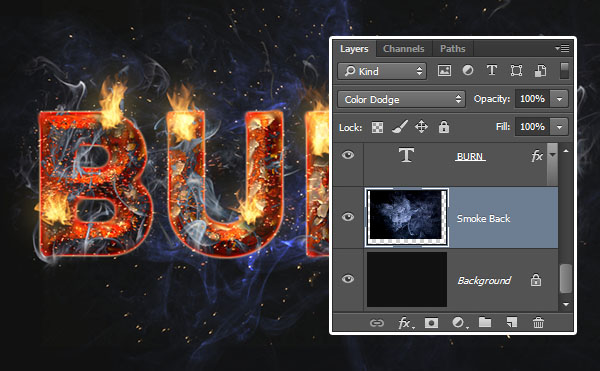Viewport: 600px width, 371px height.
Task: Click the adjustment layer filter icon
Action: click(468, 70)
